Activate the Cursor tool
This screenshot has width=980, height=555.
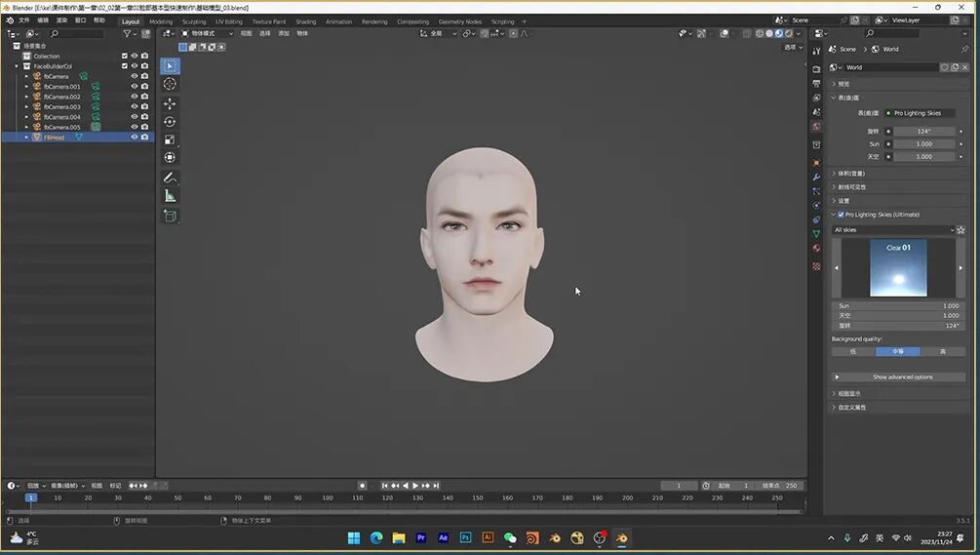coord(170,84)
